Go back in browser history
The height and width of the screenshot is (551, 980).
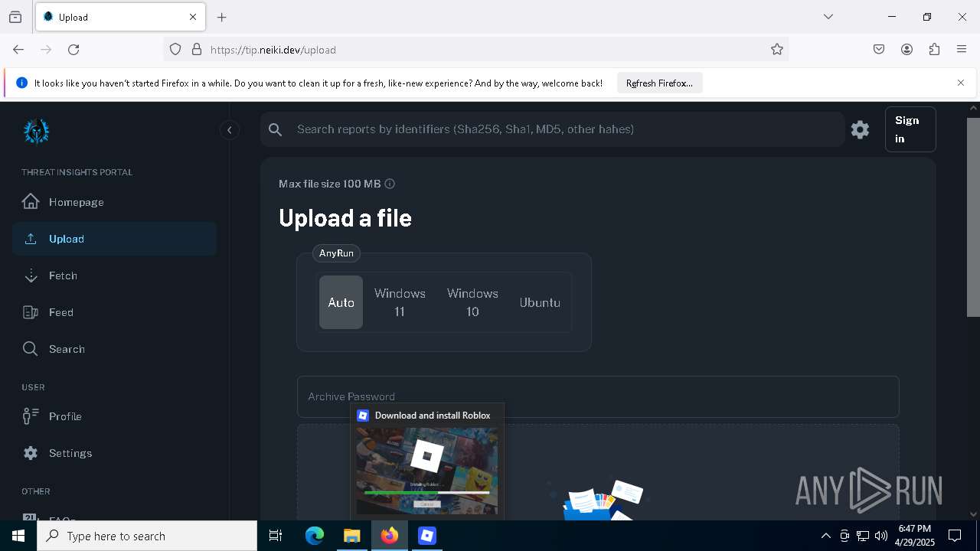tap(18, 49)
